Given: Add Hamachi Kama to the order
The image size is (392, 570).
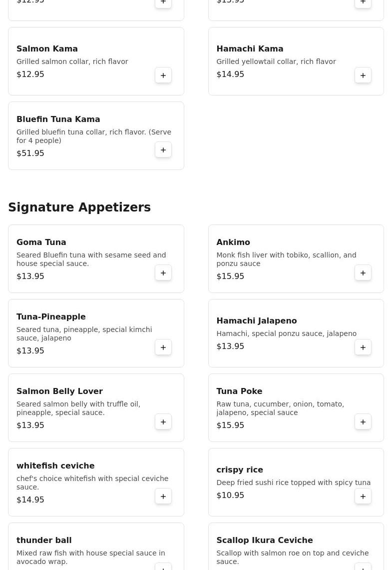Looking at the screenshot, I should coord(363,75).
